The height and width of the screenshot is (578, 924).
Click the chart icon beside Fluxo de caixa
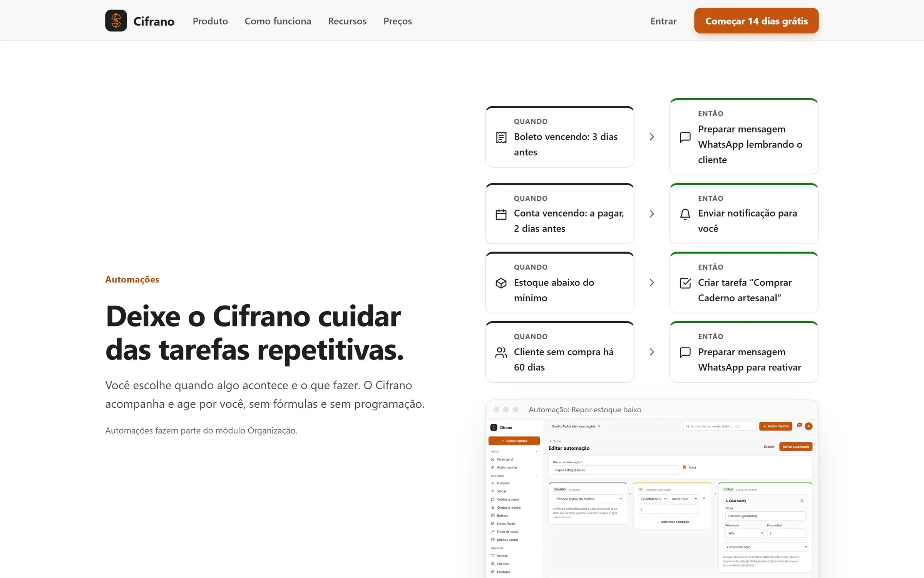pyautogui.click(x=493, y=532)
